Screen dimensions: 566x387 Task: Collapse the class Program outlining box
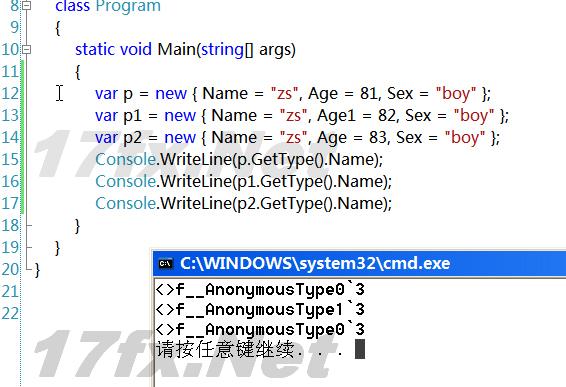point(26,5)
